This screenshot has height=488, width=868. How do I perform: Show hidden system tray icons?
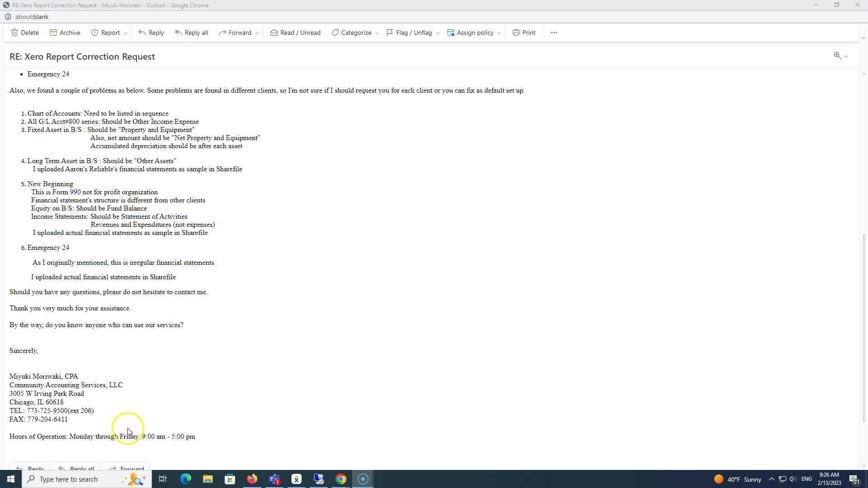(x=771, y=479)
